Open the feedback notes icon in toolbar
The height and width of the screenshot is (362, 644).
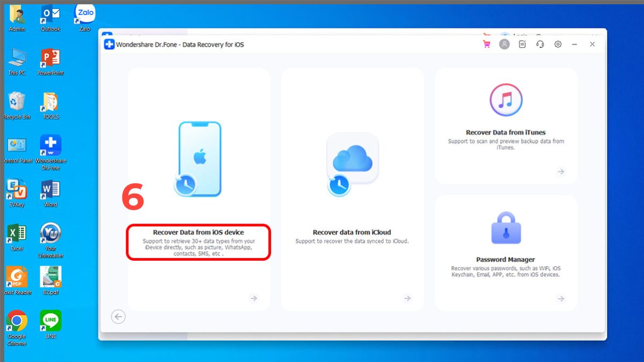[x=522, y=45]
